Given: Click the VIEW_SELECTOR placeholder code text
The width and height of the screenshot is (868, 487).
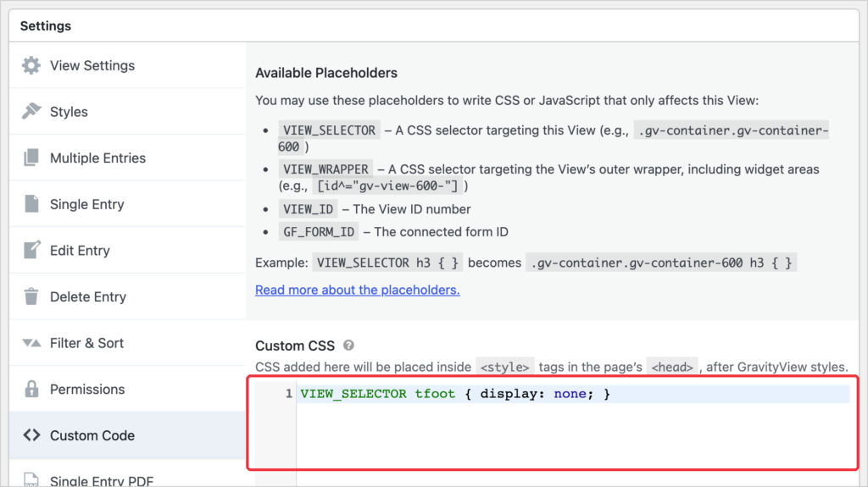Looking at the screenshot, I should (x=329, y=130).
